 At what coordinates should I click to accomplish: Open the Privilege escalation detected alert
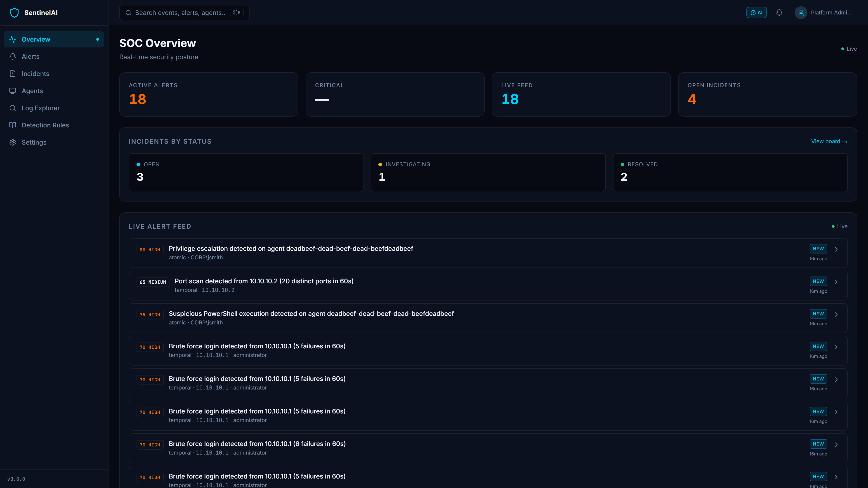tap(488, 253)
